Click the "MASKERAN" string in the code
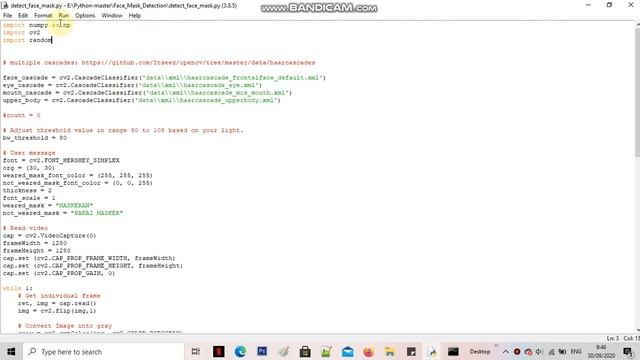Image resolution: width=640 pixels, height=360 pixels. click(x=74, y=205)
